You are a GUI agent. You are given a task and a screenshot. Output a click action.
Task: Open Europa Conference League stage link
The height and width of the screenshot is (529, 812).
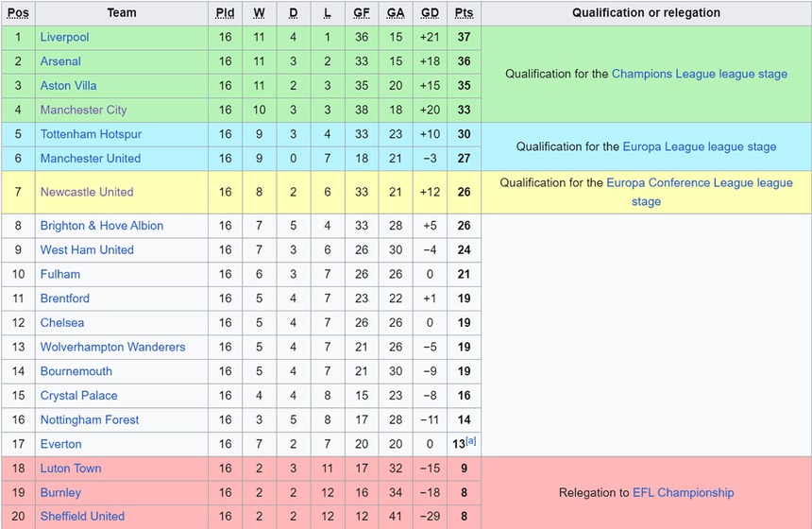(x=699, y=182)
